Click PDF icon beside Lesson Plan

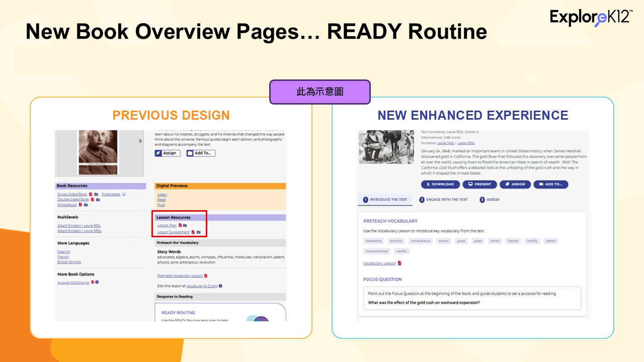point(180,225)
